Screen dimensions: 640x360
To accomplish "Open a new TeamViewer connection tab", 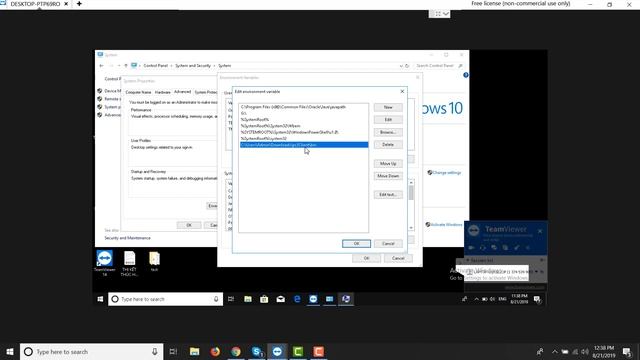I will tap(79, 4).
